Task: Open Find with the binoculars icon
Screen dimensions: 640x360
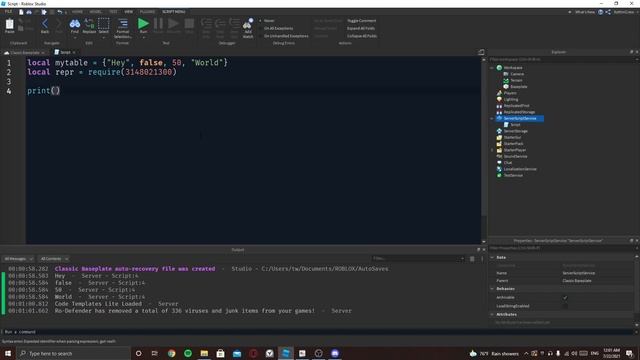Action: pyautogui.click(x=75, y=25)
